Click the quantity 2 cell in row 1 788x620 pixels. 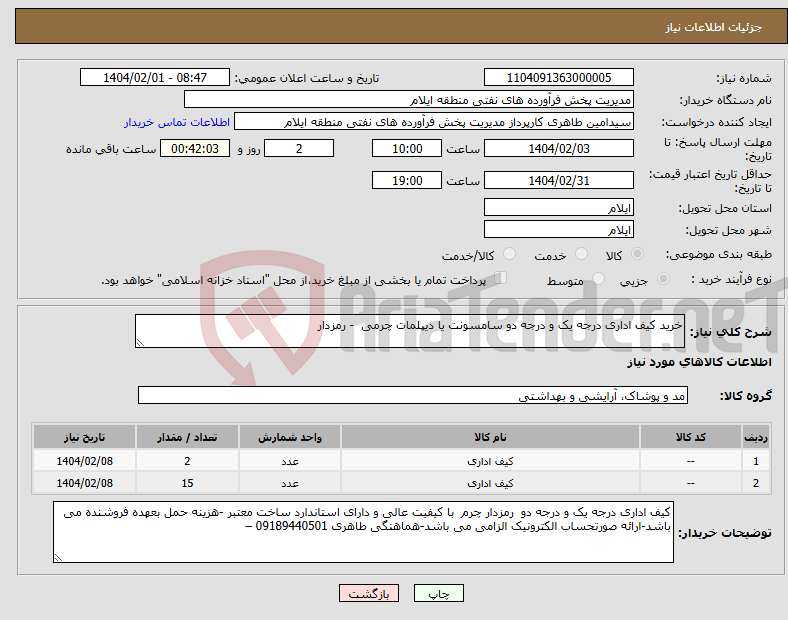coord(187,461)
